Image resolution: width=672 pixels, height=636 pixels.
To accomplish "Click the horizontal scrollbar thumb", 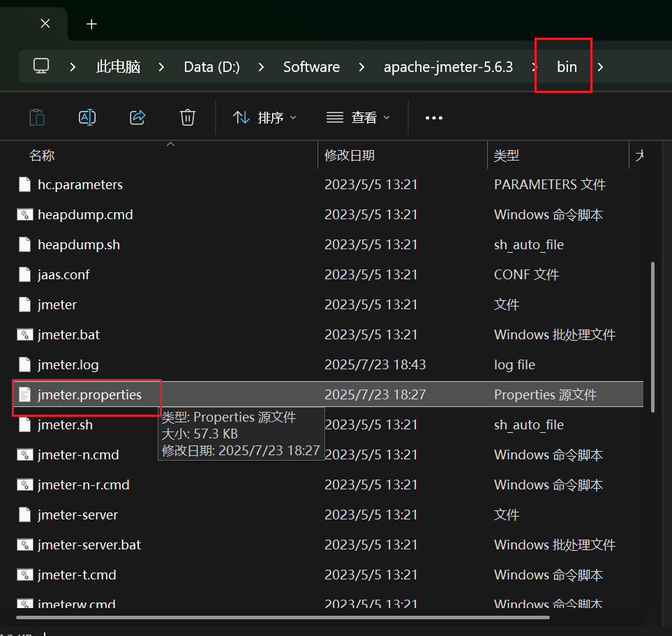I will [283, 618].
